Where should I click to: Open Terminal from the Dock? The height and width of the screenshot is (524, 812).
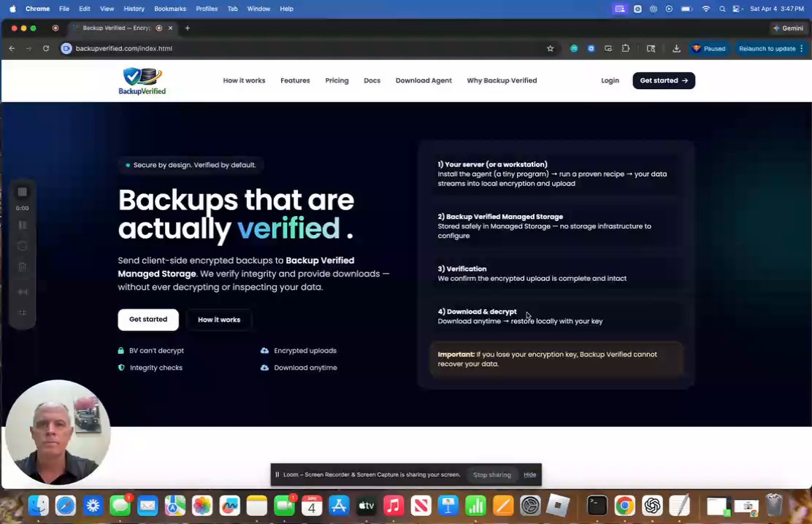[x=597, y=505]
